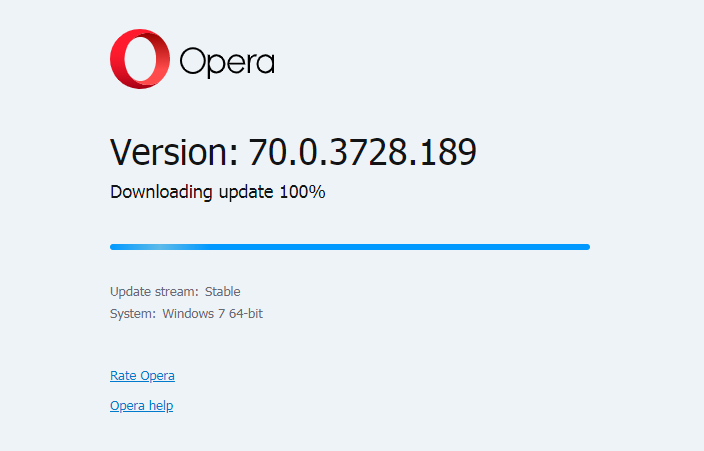Click the '64-bit' architecture text
704x451 pixels.
click(x=244, y=314)
